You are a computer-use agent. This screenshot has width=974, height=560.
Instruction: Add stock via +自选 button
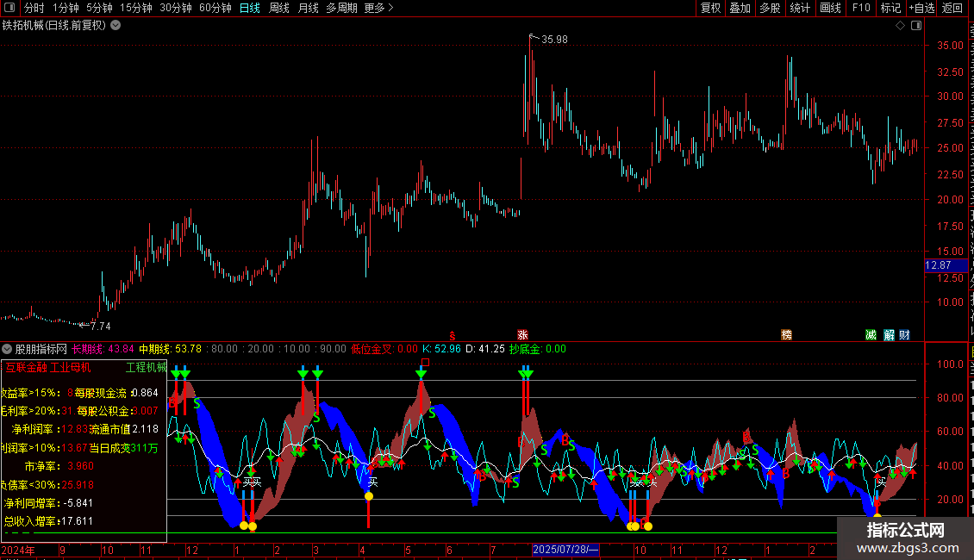[921, 8]
